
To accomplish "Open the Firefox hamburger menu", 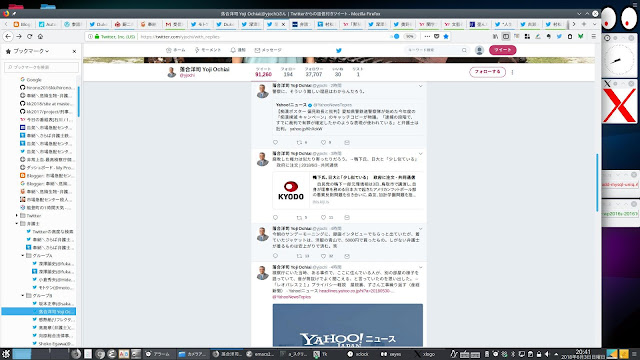I will (593, 36).
